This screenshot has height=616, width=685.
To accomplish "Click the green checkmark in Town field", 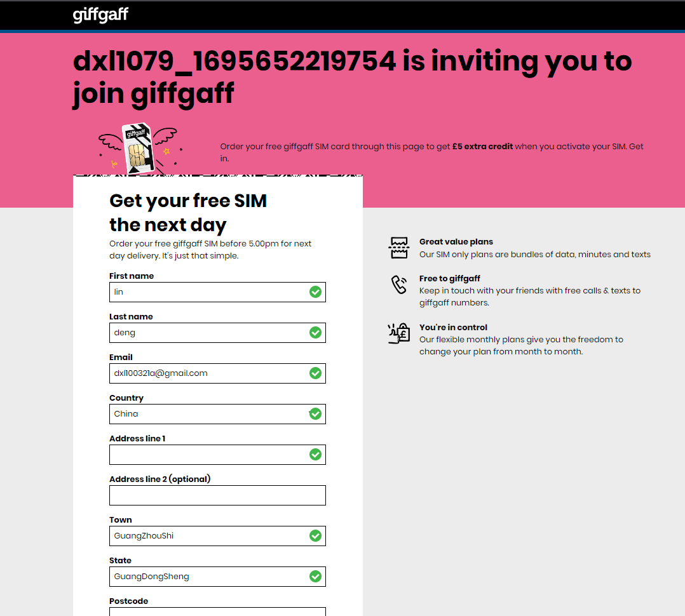I will tap(315, 536).
